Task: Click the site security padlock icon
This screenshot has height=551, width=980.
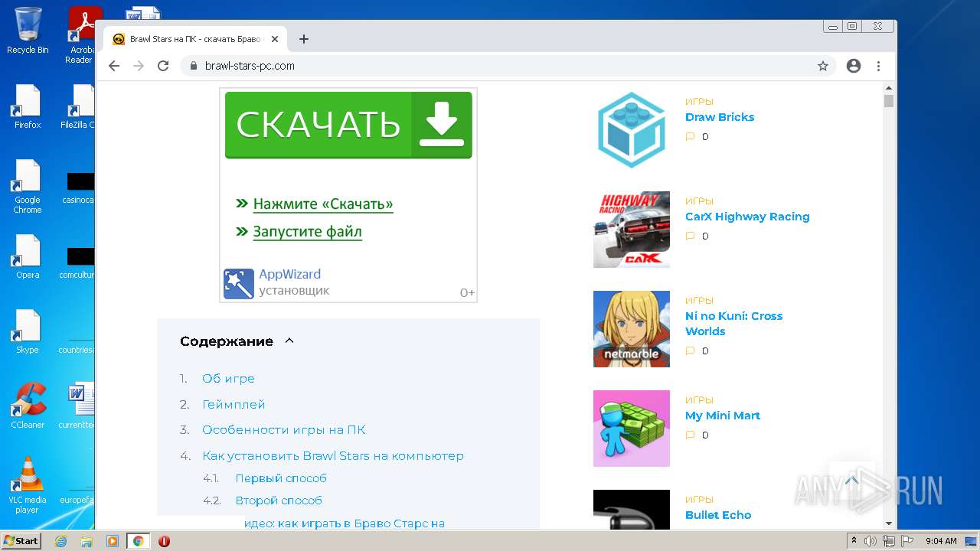Action: (194, 66)
